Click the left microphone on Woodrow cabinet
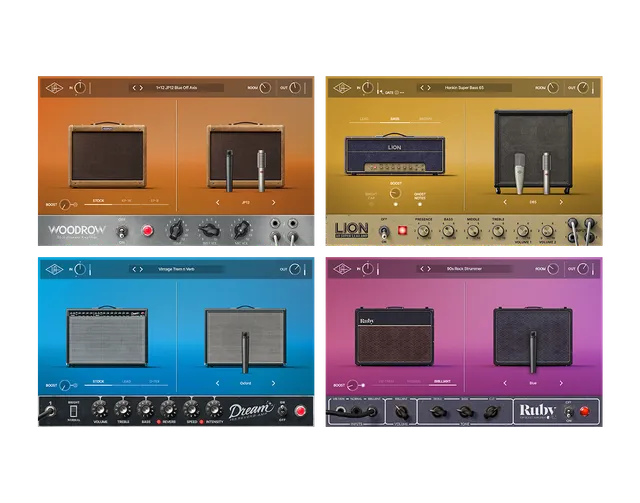This screenshot has width=640, height=503. (x=229, y=171)
